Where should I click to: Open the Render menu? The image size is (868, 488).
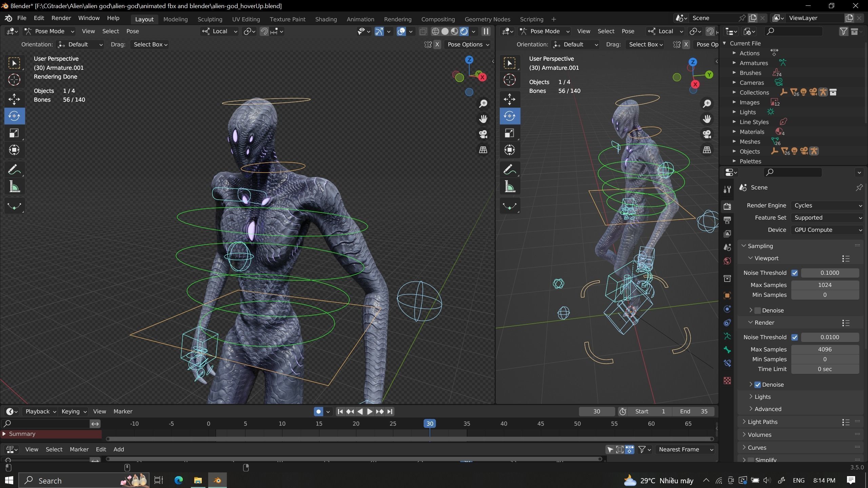pyautogui.click(x=61, y=18)
